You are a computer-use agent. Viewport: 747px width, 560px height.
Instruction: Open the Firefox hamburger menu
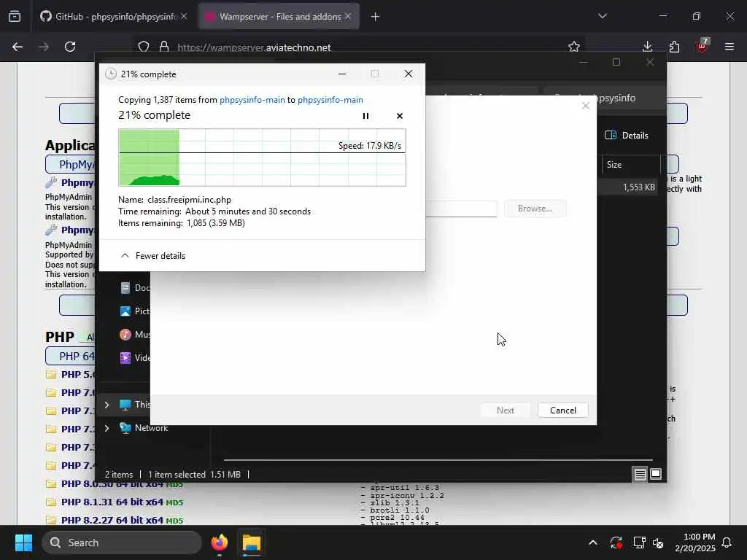coord(729,47)
